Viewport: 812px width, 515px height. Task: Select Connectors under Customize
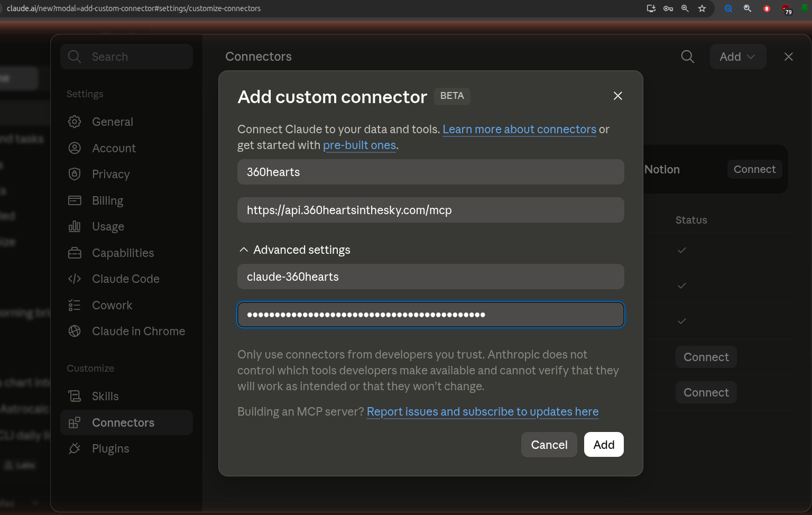click(126, 422)
